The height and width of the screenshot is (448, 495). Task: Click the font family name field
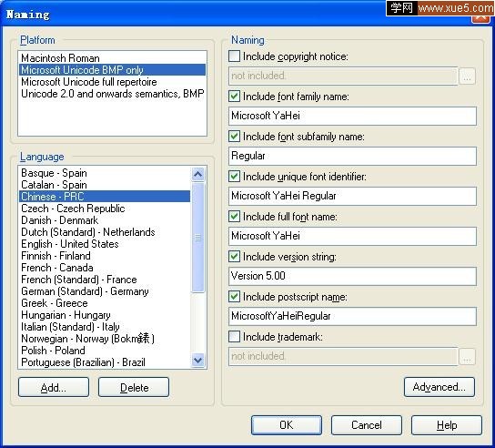point(352,116)
